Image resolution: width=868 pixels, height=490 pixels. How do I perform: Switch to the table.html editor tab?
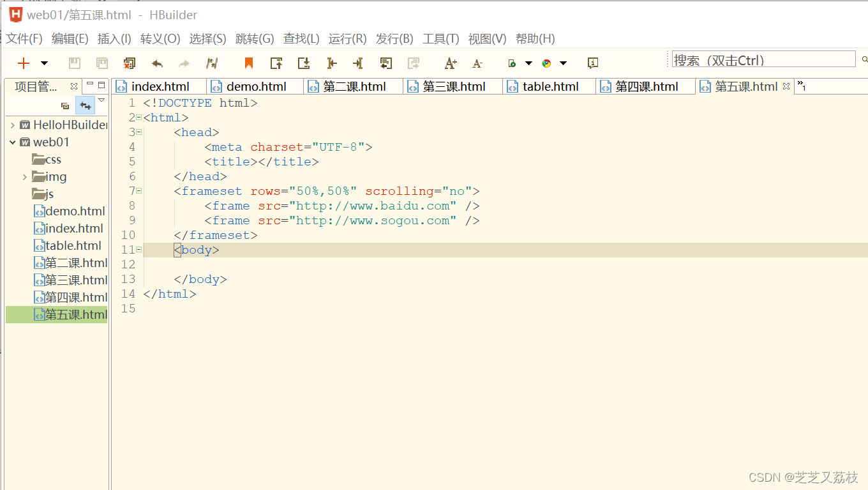(x=550, y=86)
